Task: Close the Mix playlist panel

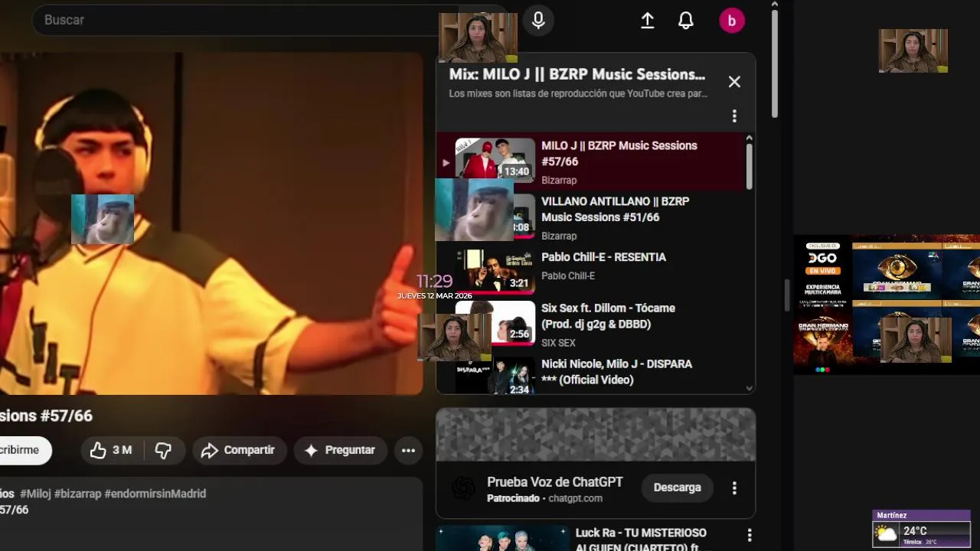Action: pos(734,82)
